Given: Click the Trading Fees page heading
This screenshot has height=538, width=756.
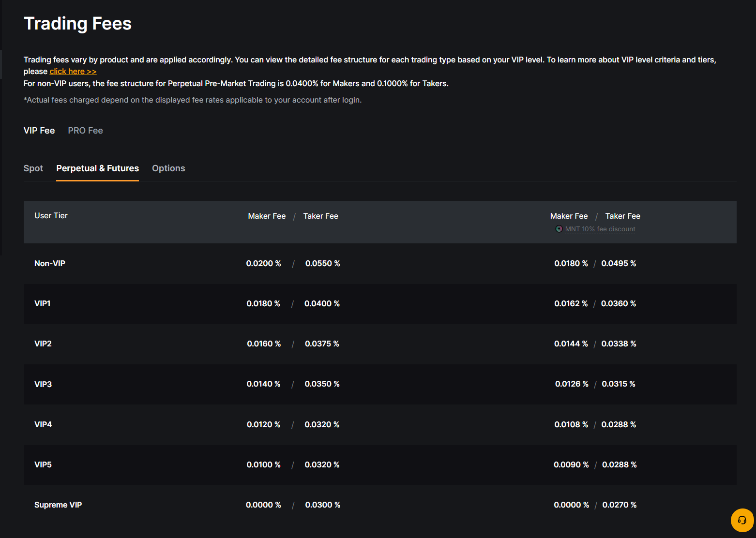Looking at the screenshot, I should (78, 24).
